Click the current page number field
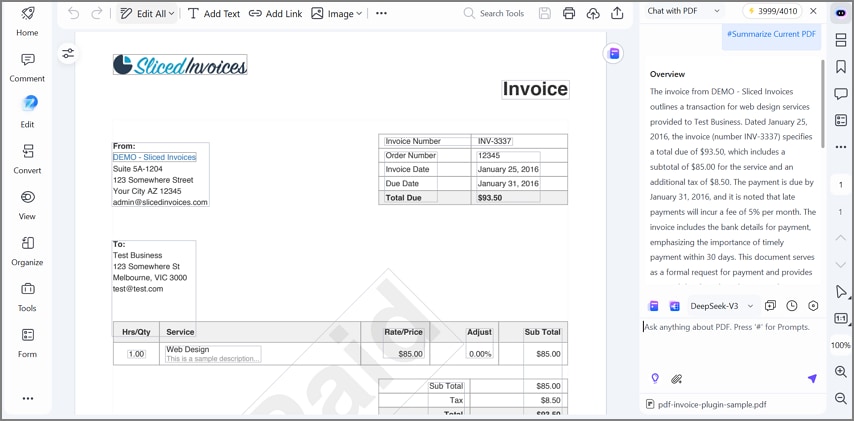 tap(840, 185)
